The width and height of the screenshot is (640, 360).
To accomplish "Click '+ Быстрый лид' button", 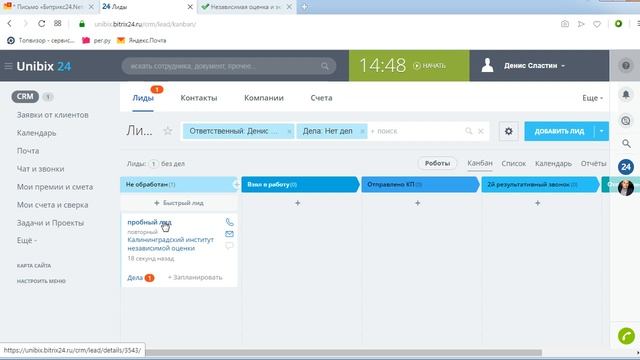I will pos(179,203).
